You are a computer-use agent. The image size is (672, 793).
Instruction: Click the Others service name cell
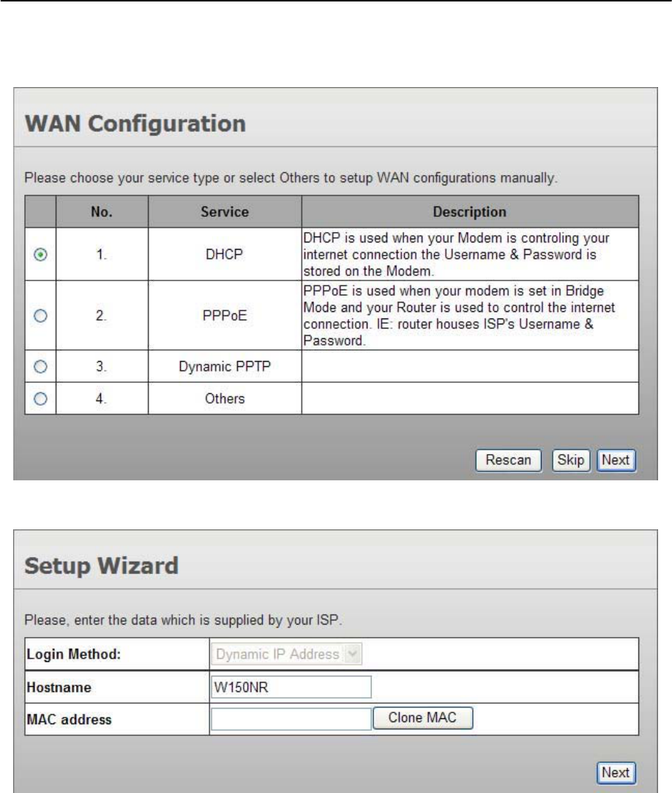pyautogui.click(x=225, y=398)
